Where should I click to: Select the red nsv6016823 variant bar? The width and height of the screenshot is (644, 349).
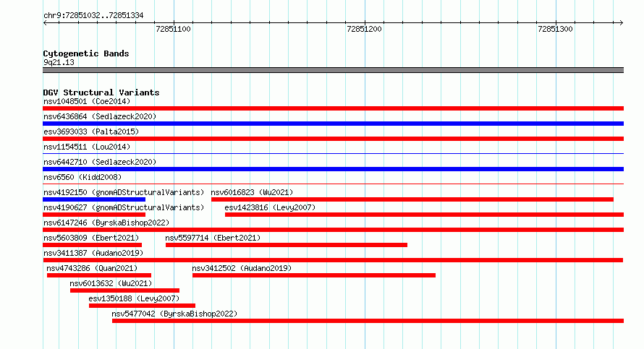(412, 199)
